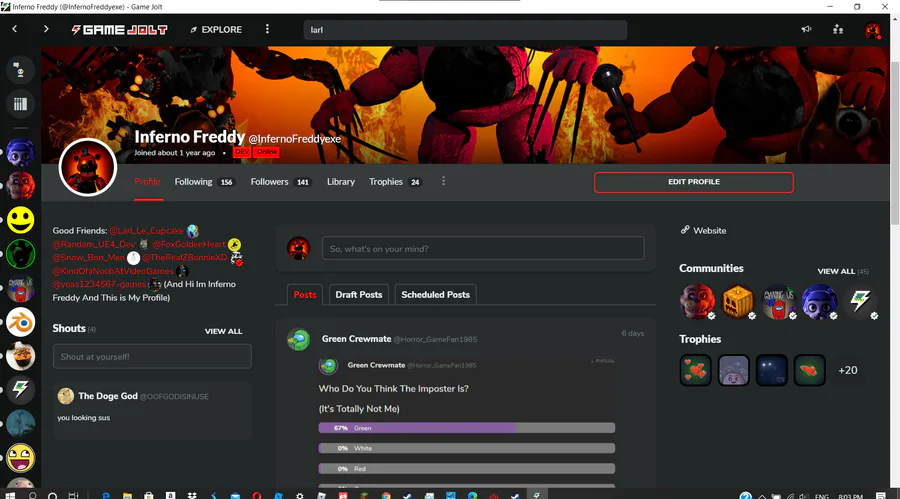Screen dimensions: 900x499
Task: Open the green-ringed dark community in sidebar
Action: [20, 254]
